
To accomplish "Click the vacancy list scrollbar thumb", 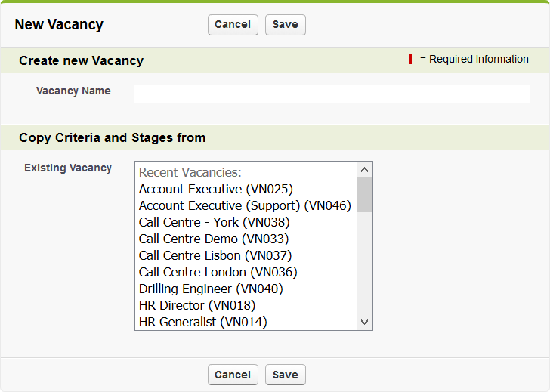I will pos(365,195).
